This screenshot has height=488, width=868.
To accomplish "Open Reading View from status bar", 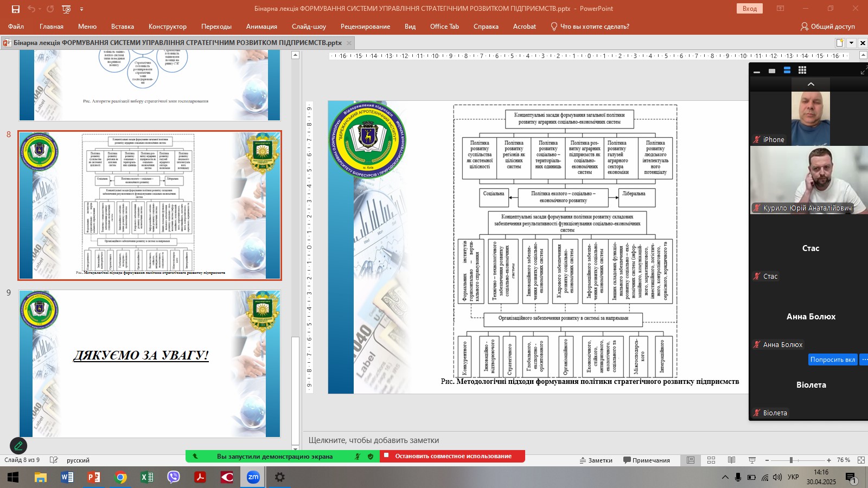I will (731, 460).
